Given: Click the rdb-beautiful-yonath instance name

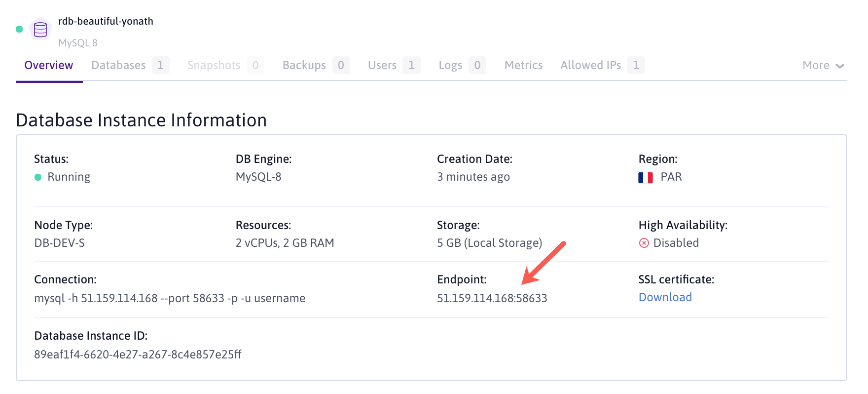Looking at the screenshot, I should pyautogui.click(x=106, y=21).
